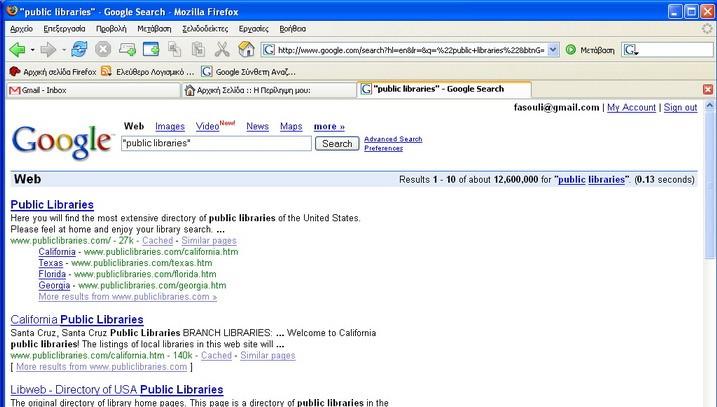Click the "libraries" definition link in results bar
The width and height of the screenshot is (717, 407).
[x=606, y=180]
